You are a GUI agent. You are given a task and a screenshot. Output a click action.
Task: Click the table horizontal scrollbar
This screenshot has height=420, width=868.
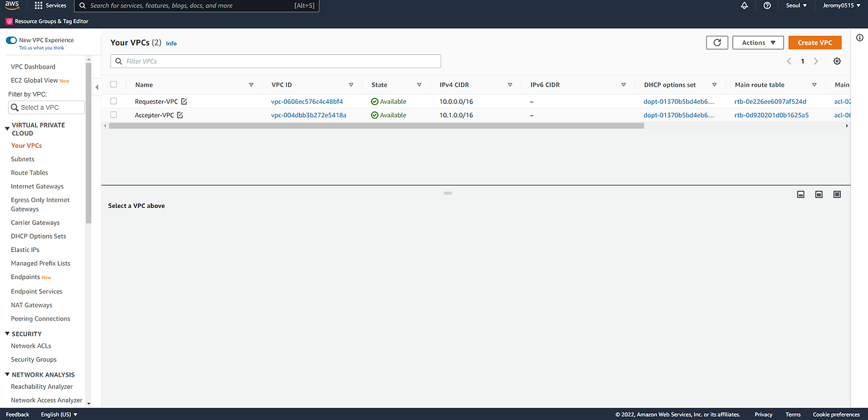(376, 126)
